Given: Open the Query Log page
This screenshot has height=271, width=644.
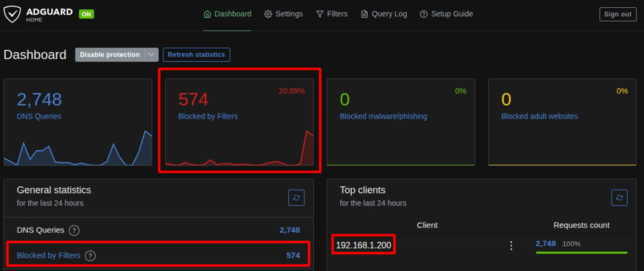Looking at the screenshot, I should (384, 14).
